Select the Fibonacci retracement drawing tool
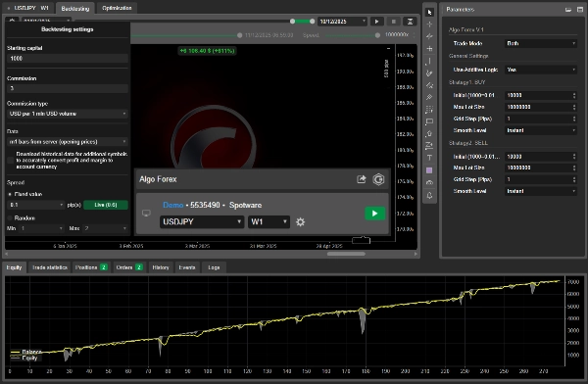Viewport: 588px width, 384px height. click(430, 110)
